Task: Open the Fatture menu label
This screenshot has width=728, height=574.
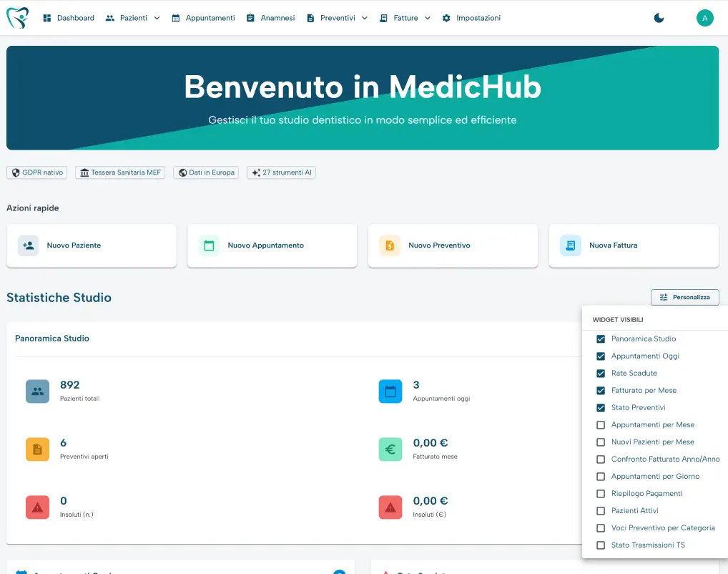Action: pos(405,18)
